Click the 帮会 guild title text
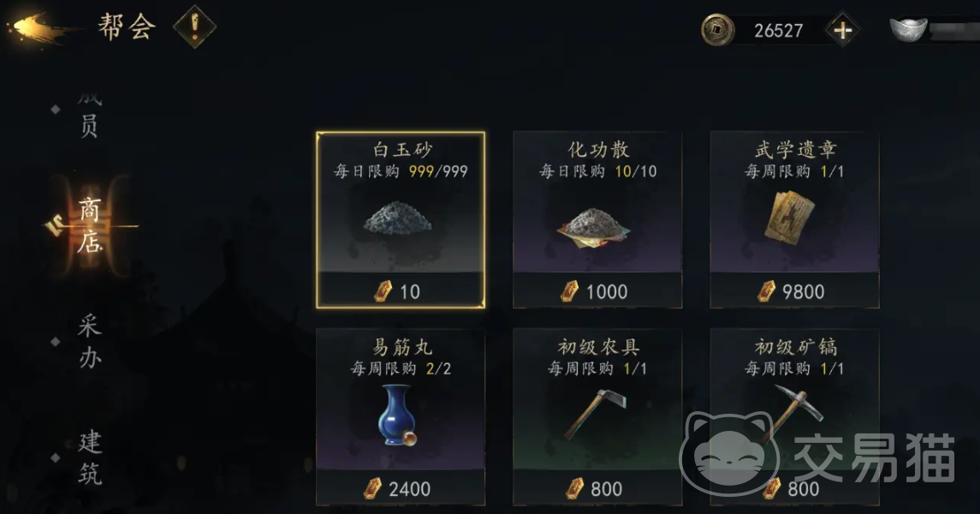Image resolution: width=980 pixels, height=514 pixels. point(127,27)
